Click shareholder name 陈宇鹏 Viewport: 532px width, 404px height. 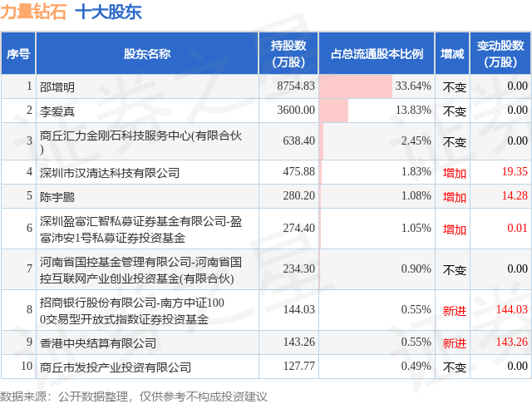coord(57,197)
